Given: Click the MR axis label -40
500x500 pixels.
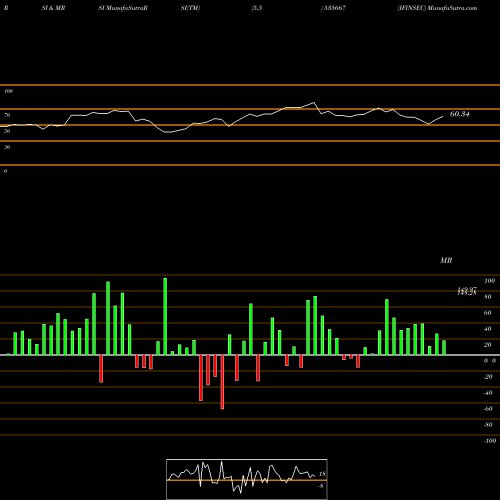Looking at the screenshot, I should pyautogui.click(x=488, y=393).
